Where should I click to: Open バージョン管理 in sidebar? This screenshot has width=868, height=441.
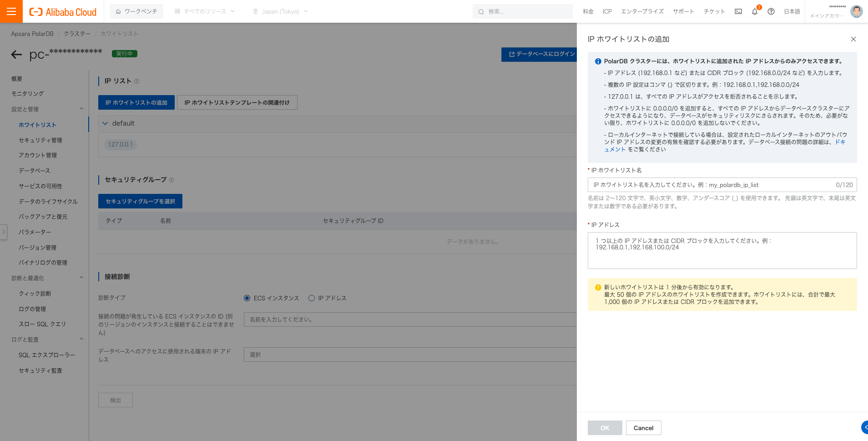[38, 248]
